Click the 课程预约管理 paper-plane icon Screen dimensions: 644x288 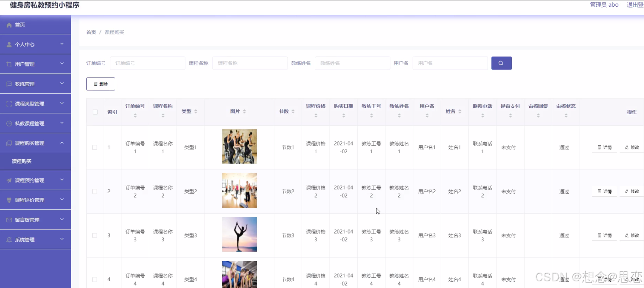[9, 181]
